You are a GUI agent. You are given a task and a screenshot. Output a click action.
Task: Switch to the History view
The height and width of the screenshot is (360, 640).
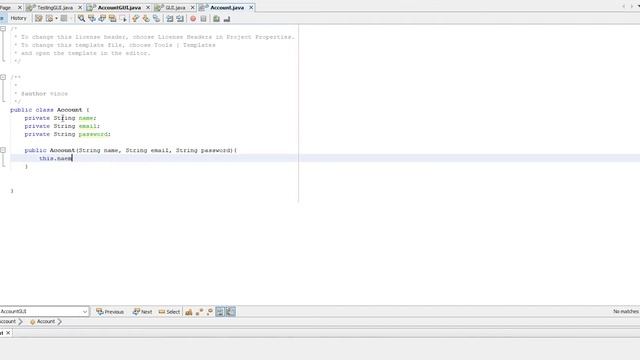(18, 18)
